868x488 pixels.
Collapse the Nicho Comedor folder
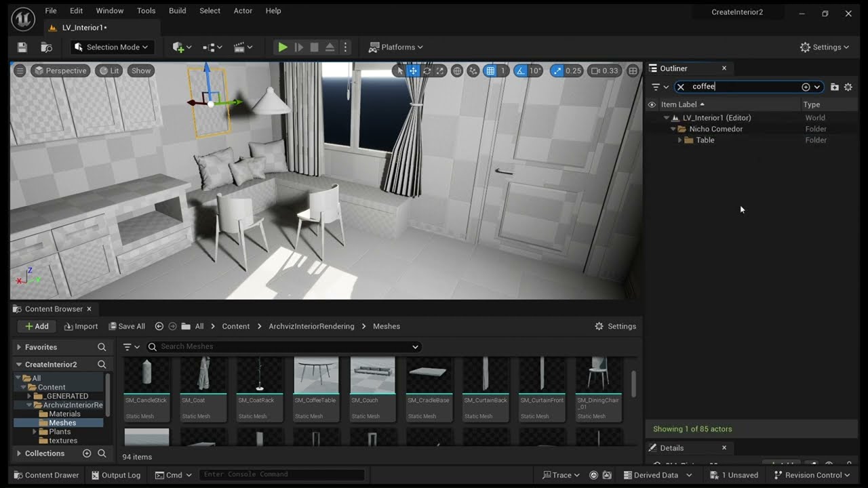pyautogui.click(x=673, y=129)
